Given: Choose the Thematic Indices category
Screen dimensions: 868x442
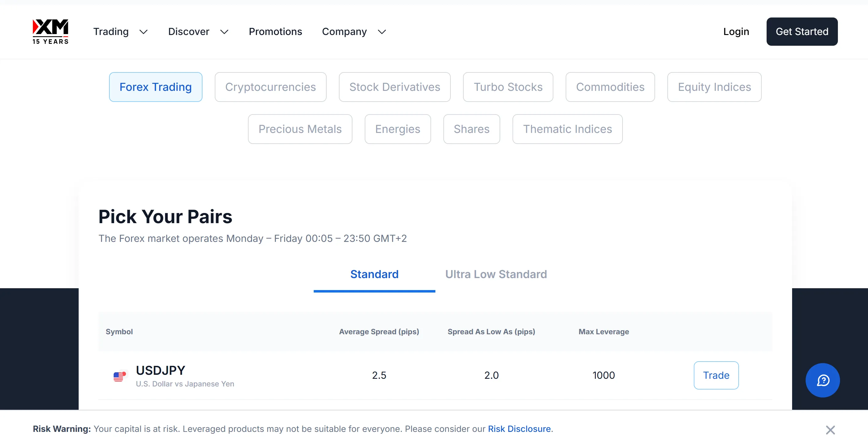Looking at the screenshot, I should (567, 129).
